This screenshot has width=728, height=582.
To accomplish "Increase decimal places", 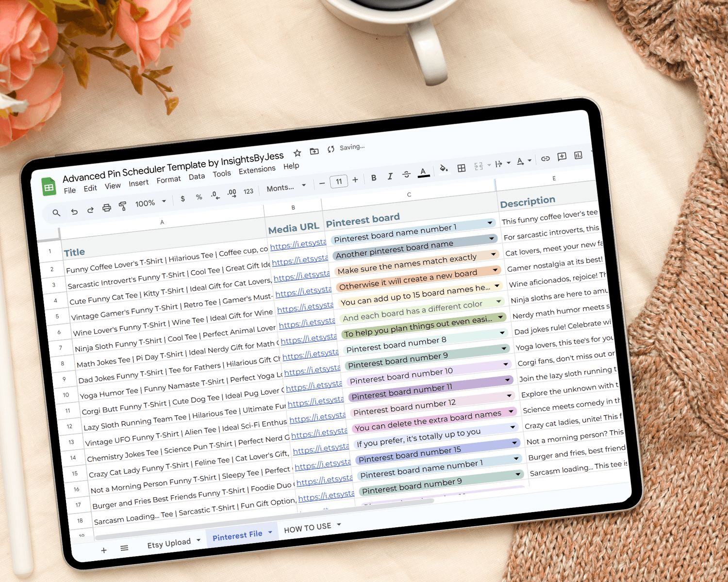I will click(232, 193).
